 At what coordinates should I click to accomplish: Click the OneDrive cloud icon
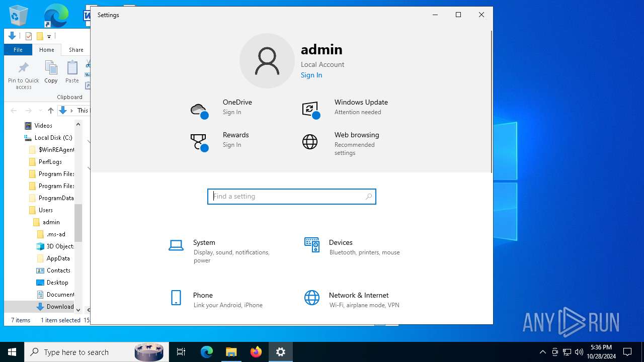(x=199, y=110)
